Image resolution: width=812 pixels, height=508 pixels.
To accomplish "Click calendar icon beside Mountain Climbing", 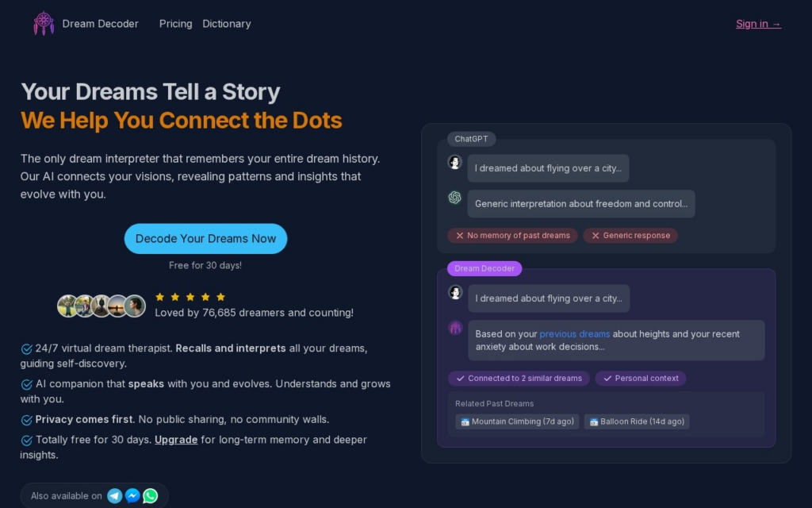I will [x=465, y=422].
